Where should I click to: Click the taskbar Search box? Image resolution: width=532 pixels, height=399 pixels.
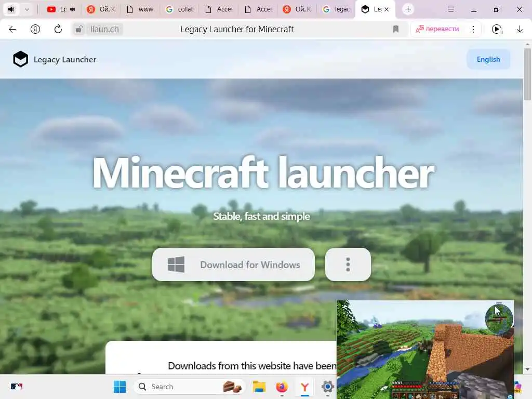tap(189, 387)
